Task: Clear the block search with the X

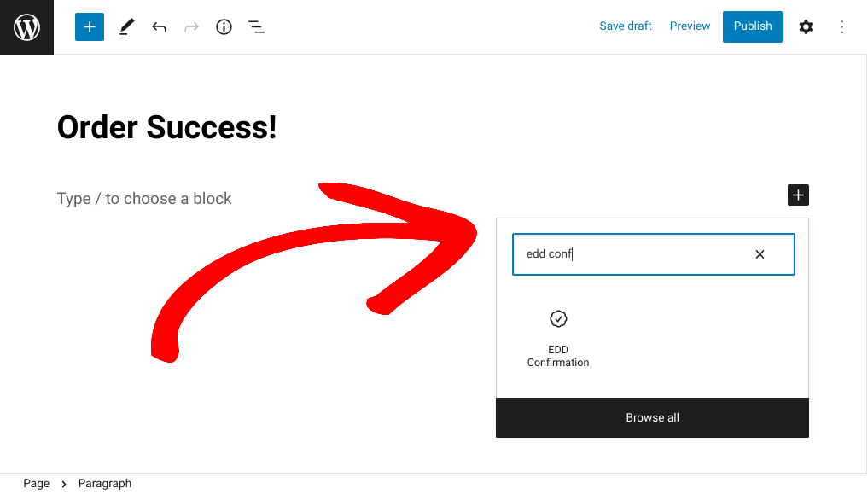Action: click(x=760, y=253)
